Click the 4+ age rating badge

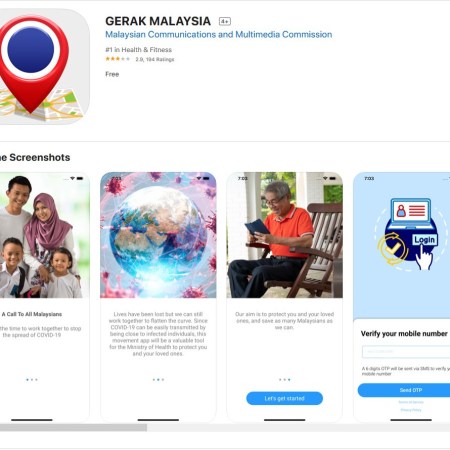coord(225,21)
